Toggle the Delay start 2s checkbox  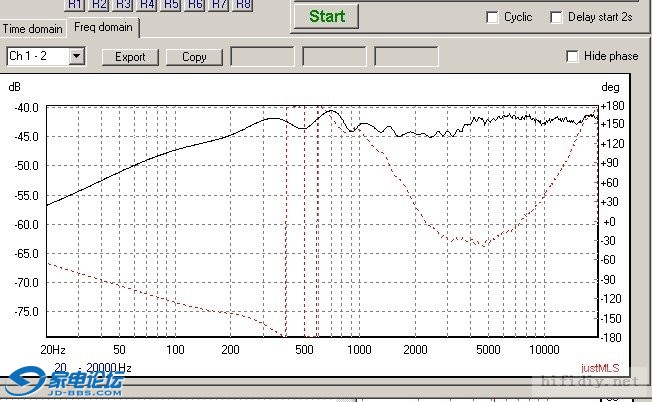[557, 17]
